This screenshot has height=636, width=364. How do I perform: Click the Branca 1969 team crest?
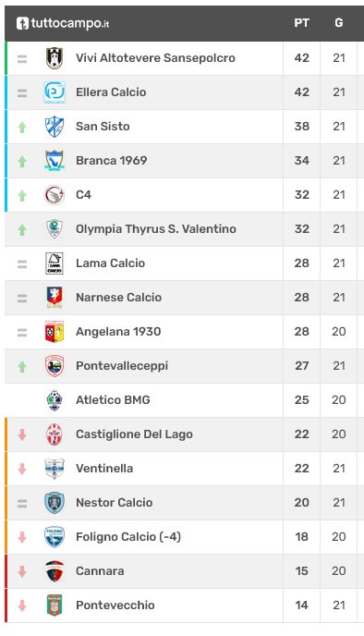point(55,161)
